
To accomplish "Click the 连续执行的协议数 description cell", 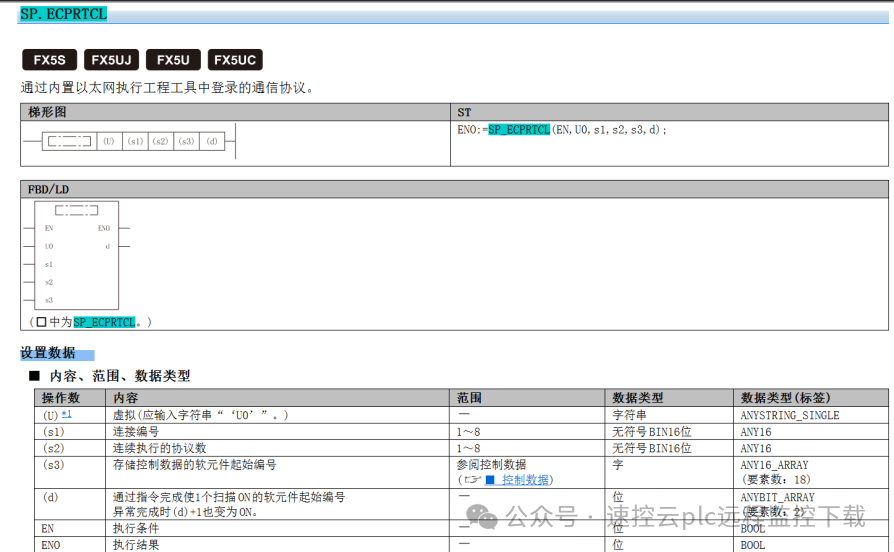I will (x=278, y=448).
